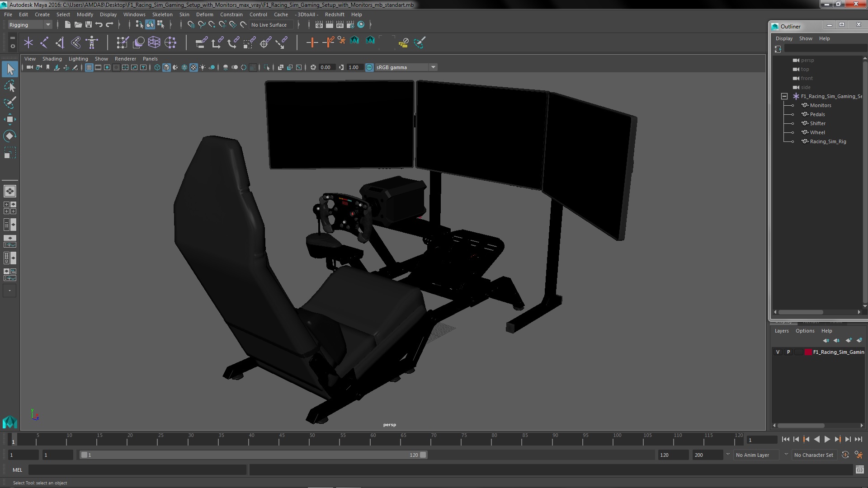
Task: Click the No Live Surface field
Action: pos(269,25)
